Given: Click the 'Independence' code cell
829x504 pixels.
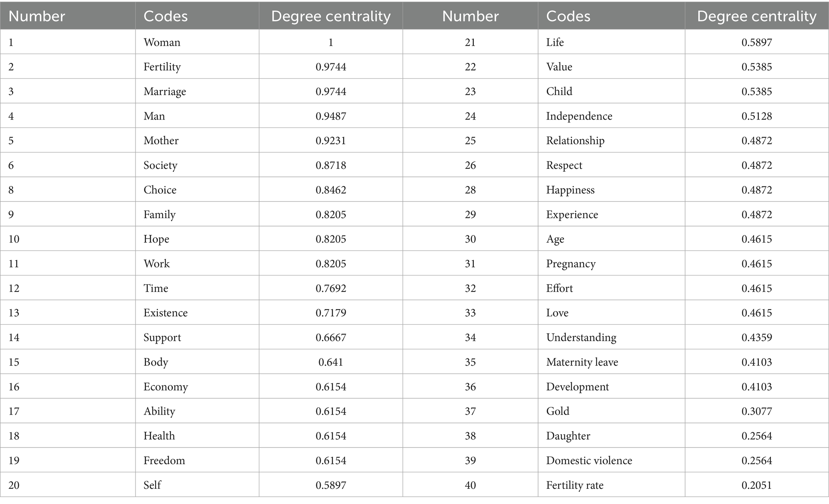Looking at the screenshot, I should click(579, 116).
